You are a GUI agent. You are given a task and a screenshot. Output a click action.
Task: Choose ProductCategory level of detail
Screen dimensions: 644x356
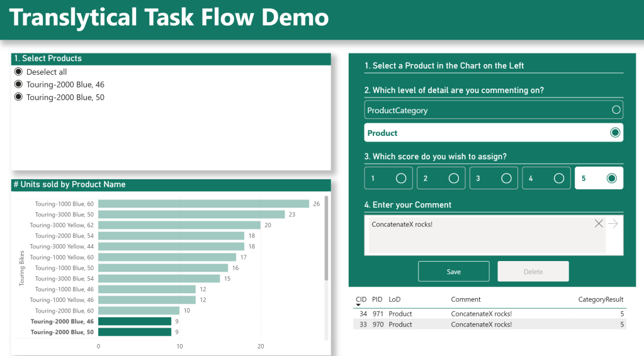494,110
